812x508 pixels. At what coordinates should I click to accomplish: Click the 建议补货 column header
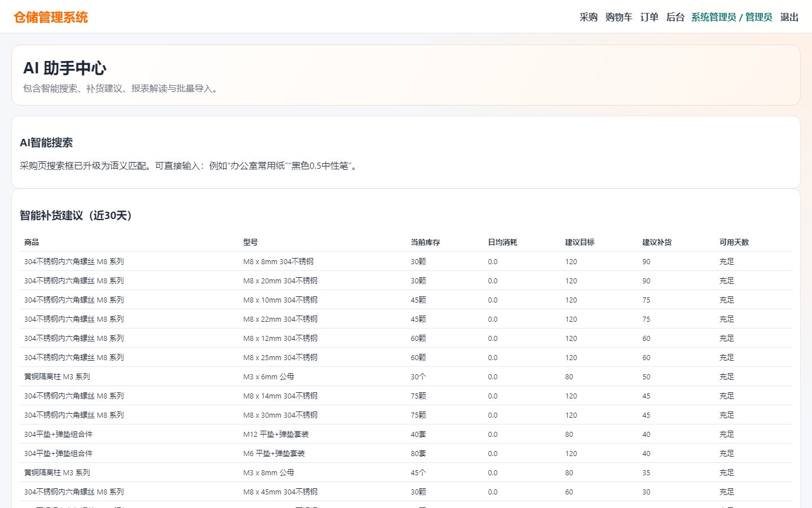coord(657,242)
